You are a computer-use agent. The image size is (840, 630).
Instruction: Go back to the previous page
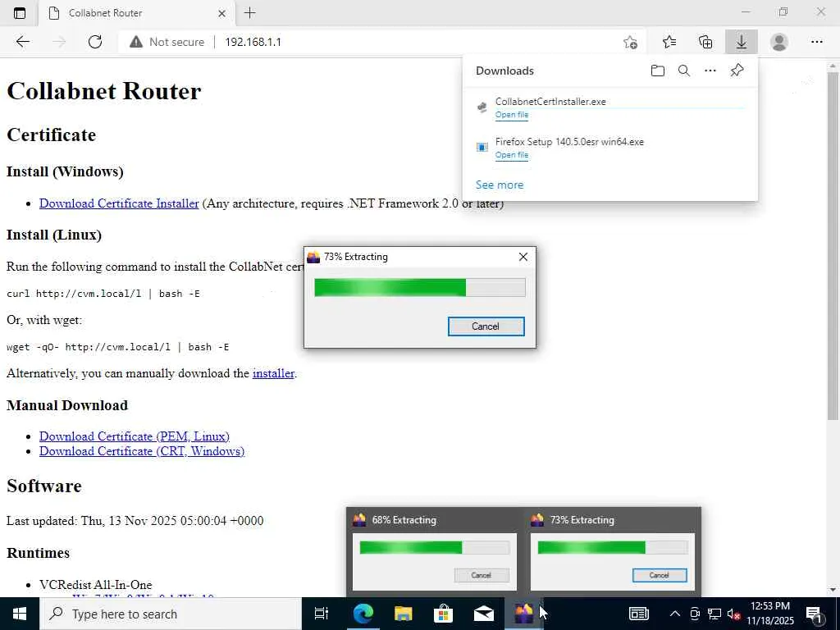click(x=22, y=42)
